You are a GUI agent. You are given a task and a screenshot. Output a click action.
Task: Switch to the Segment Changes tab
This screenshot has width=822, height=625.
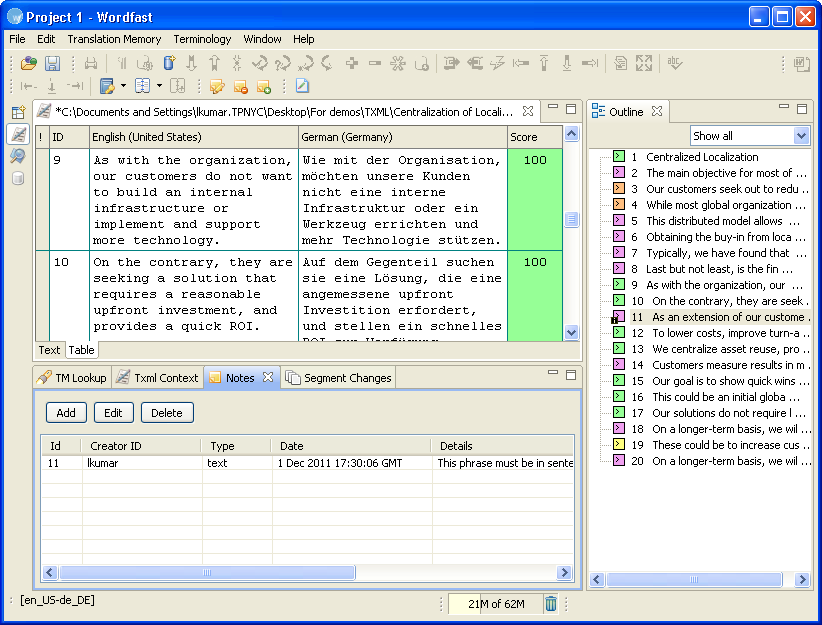tap(339, 378)
